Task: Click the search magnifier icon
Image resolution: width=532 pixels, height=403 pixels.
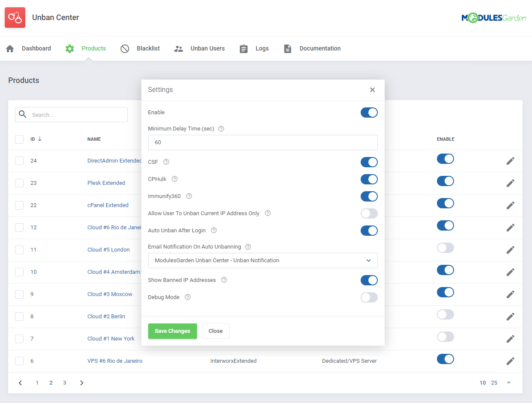Action: tap(23, 114)
